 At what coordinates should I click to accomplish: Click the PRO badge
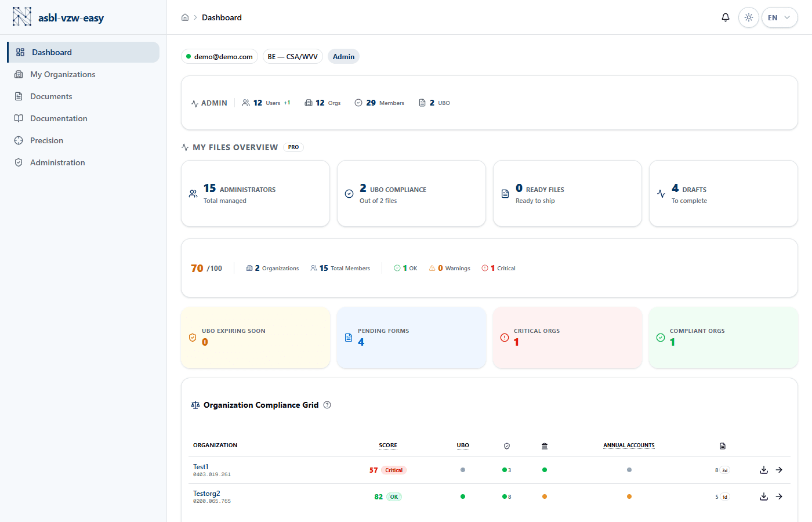pos(293,147)
